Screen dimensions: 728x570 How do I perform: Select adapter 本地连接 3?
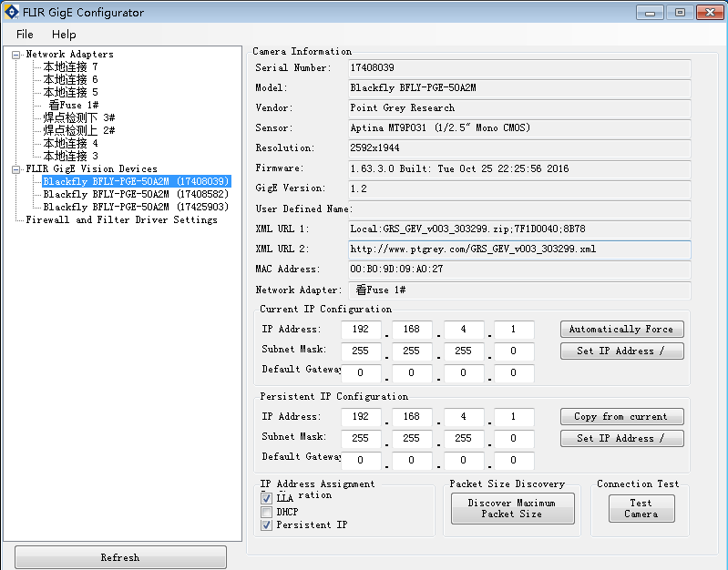click(x=70, y=156)
